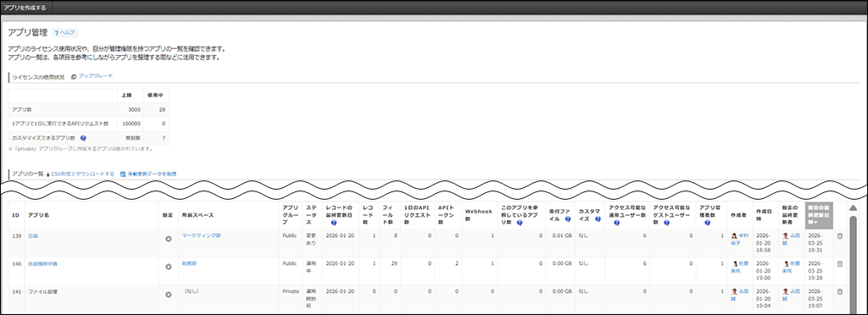Delete app 141 with trash icon
Screen dimensions: 868x315
pos(839,292)
